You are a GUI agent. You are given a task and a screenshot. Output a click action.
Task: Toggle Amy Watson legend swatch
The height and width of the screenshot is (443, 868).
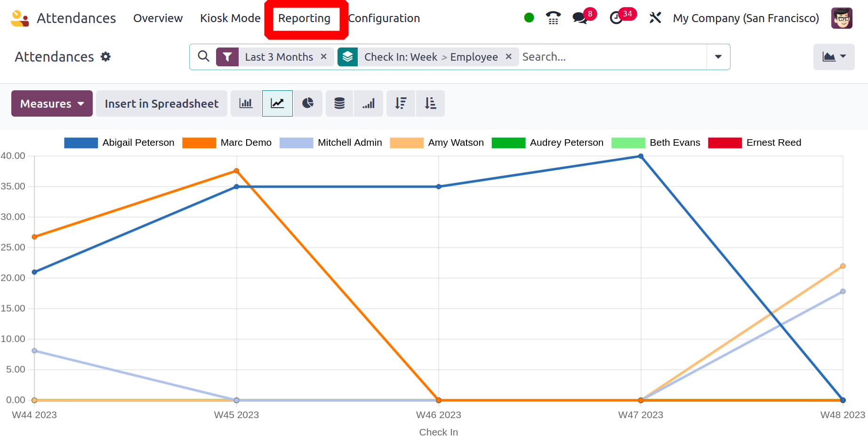point(407,142)
